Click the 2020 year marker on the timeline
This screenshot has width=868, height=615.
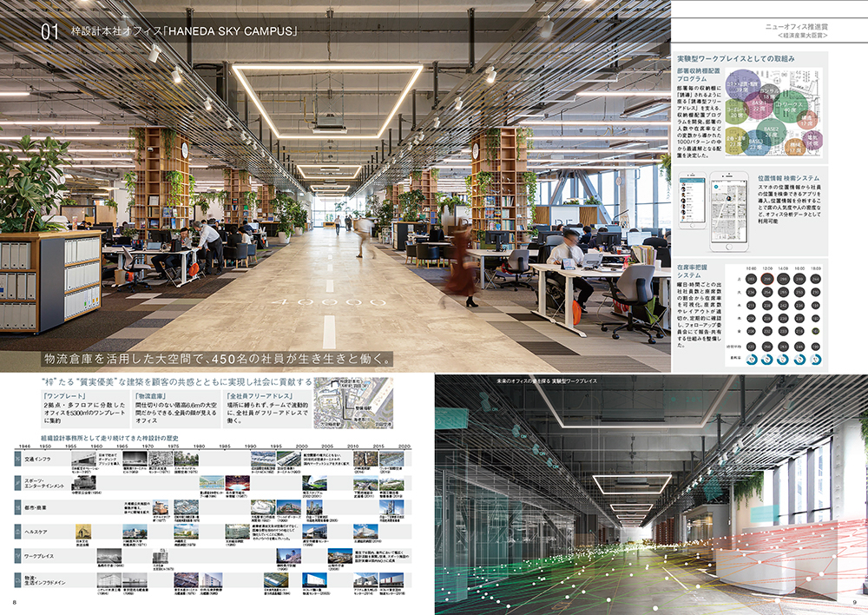404,446
